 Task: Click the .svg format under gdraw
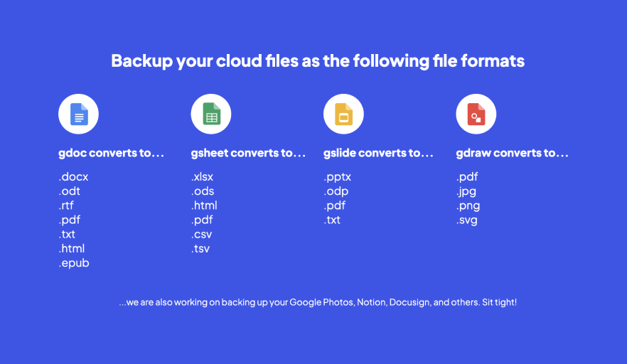467,220
